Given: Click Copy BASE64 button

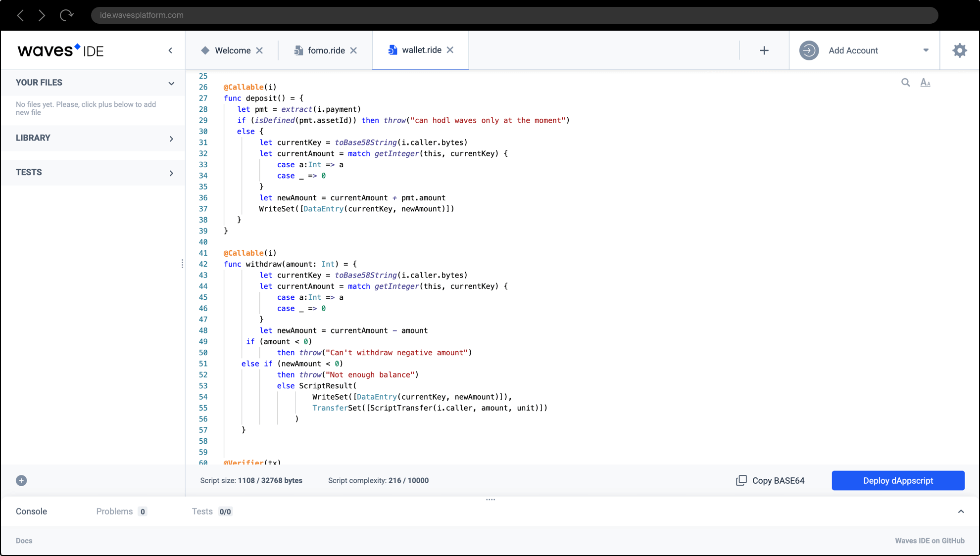Looking at the screenshot, I should click(770, 480).
